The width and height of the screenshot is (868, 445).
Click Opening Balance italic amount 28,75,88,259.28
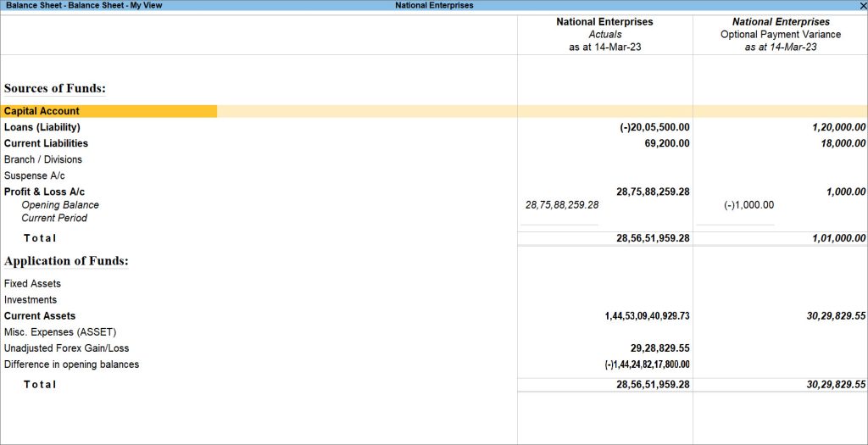pyautogui.click(x=562, y=205)
